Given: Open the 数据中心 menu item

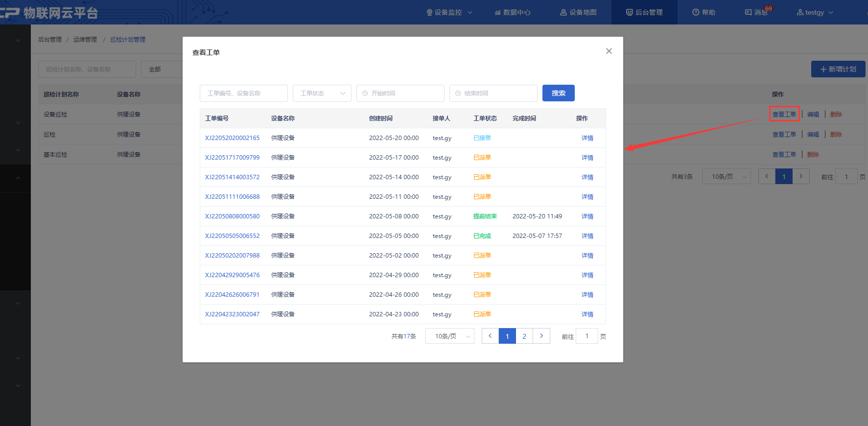Looking at the screenshot, I should [x=512, y=12].
